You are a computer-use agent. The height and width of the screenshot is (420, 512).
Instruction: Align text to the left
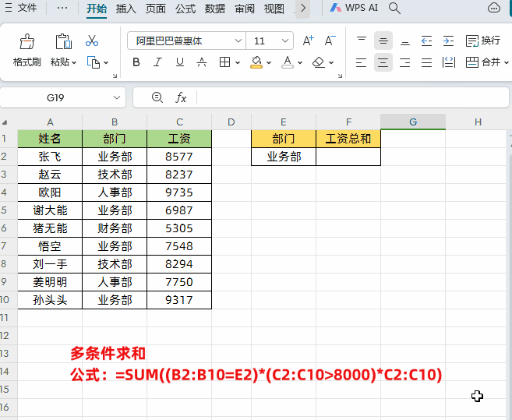361,62
